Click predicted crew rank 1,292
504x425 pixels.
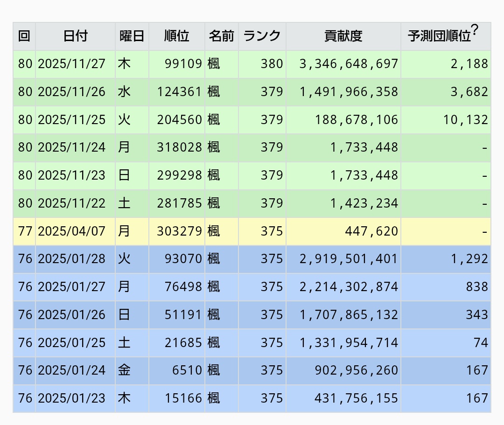[x=469, y=258]
